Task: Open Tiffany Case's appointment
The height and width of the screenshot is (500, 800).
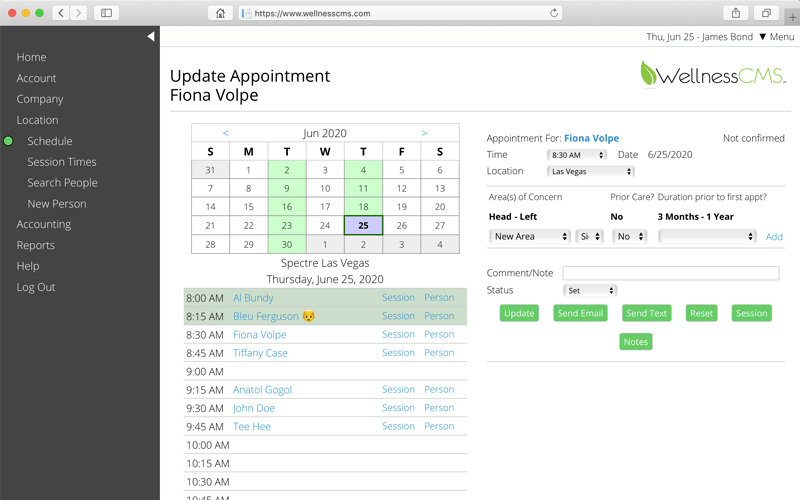Action: click(260, 353)
